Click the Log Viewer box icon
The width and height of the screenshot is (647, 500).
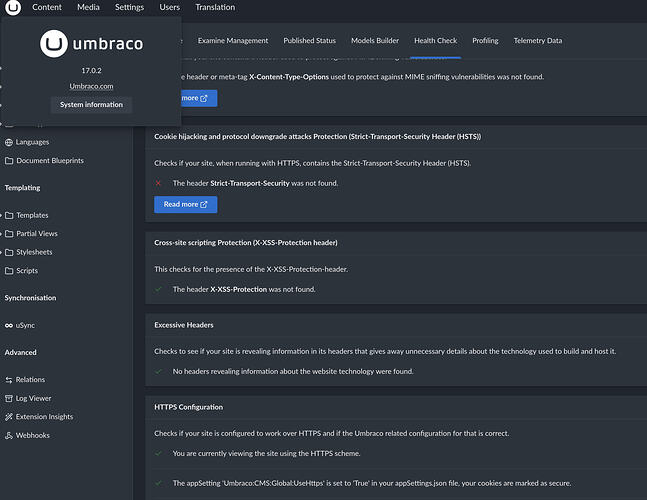[x=9, y=399]
